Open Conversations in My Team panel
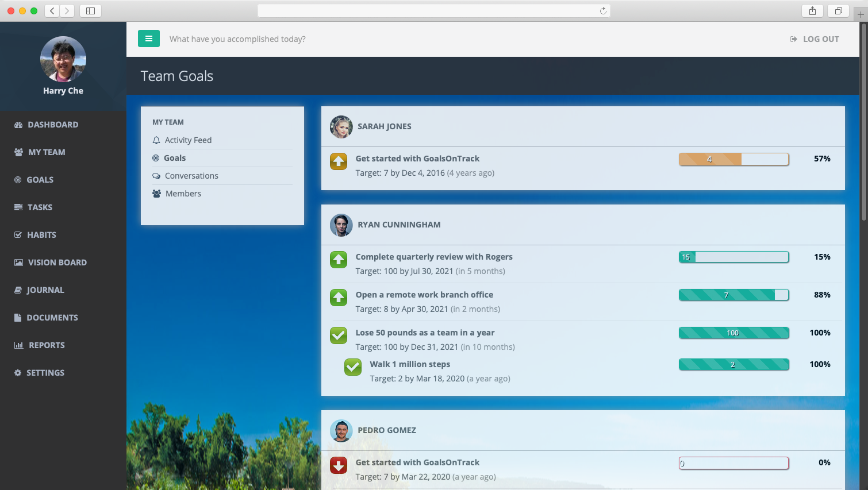 (x=191, y=176)
